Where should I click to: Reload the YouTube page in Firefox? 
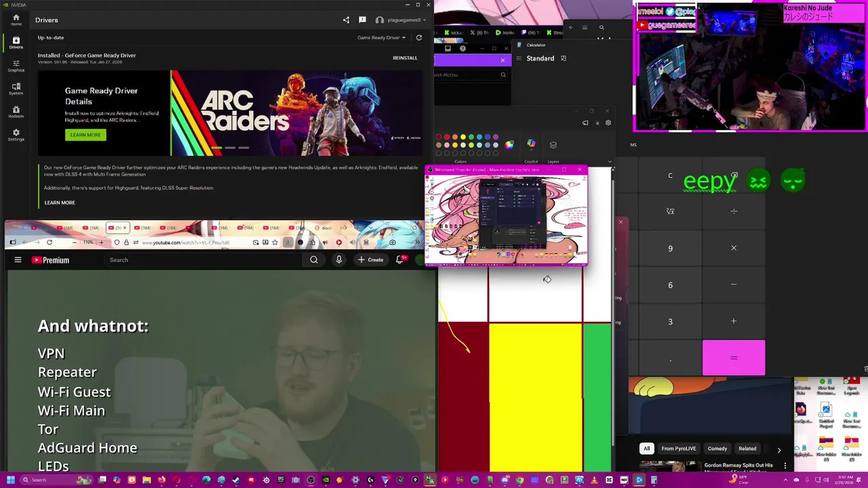point(49,243)
